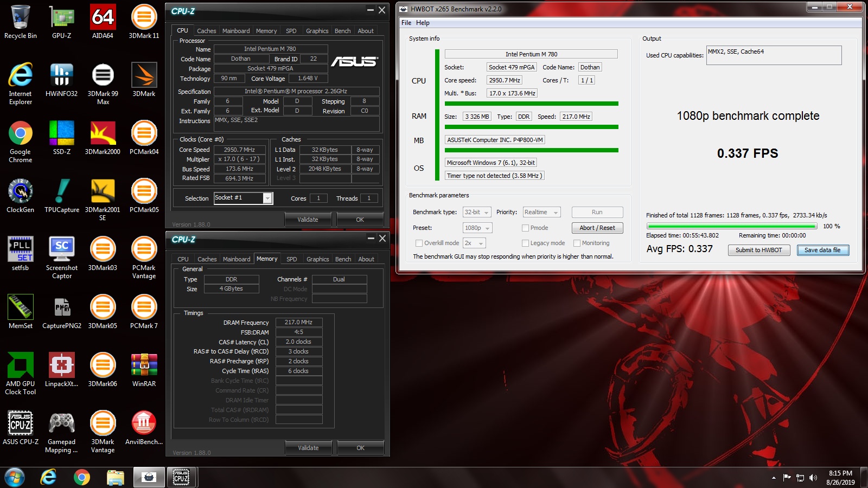The width and height of the screenshot is (868, 488).
Task: Switch to CPU tab in bottom CPU-Z
Action: pos(183,259)
